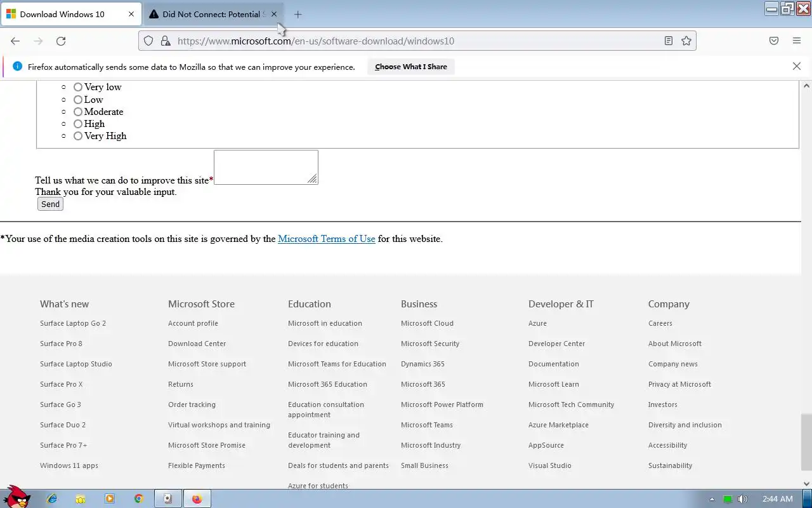Open Sustainability footer link

click(670, 465)
